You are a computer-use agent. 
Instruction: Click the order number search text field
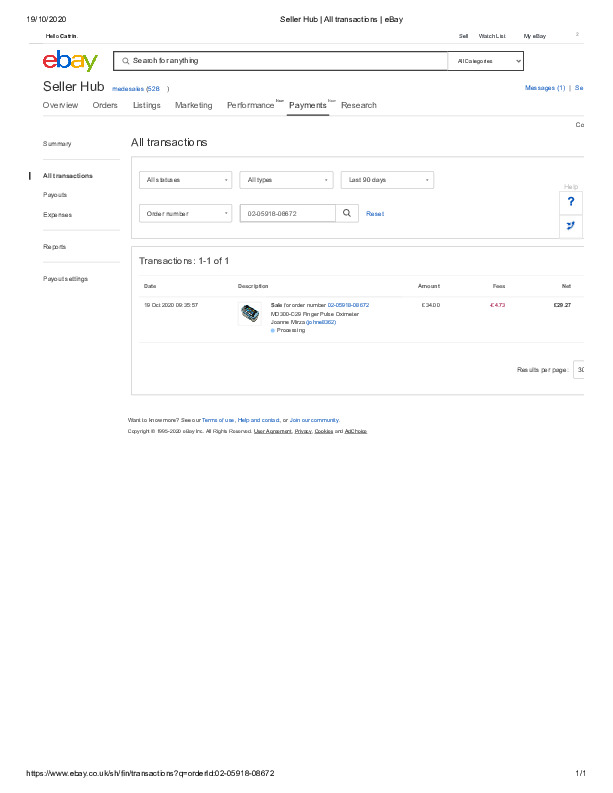(x=287, y=213)
